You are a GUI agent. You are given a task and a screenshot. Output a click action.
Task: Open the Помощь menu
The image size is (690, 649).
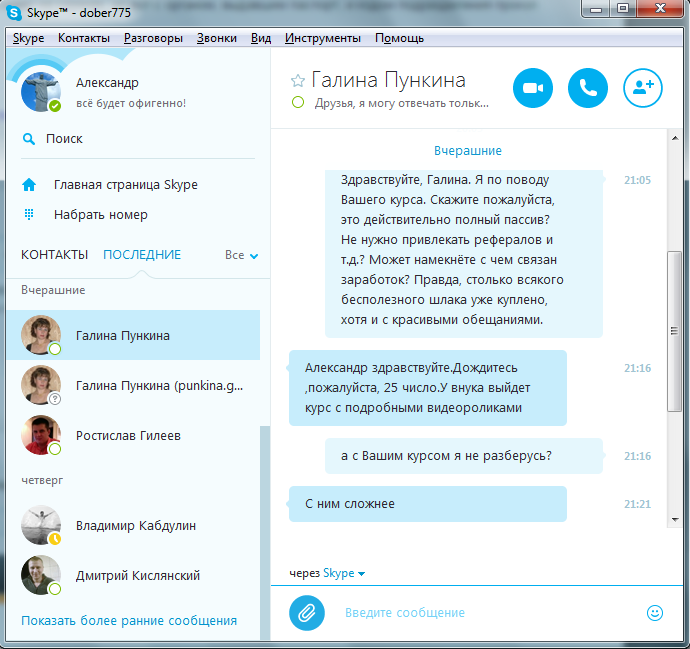[x=399, y=38]
